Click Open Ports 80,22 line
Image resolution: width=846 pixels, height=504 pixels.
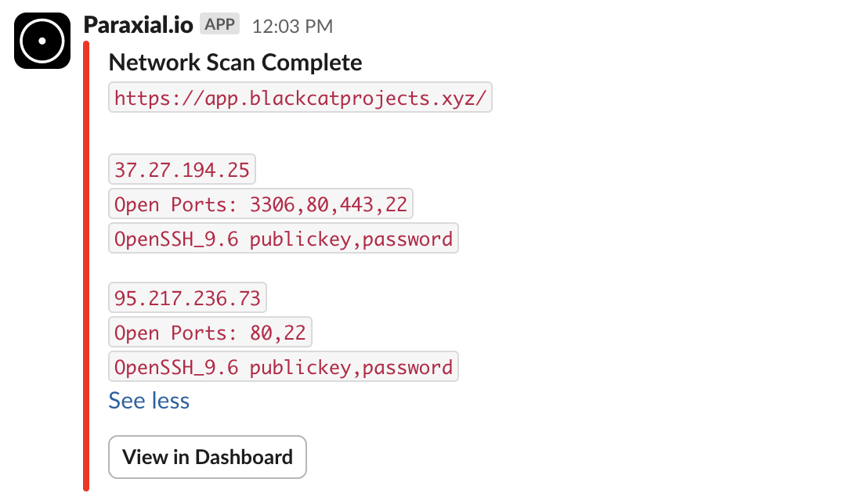click(210, 332)
